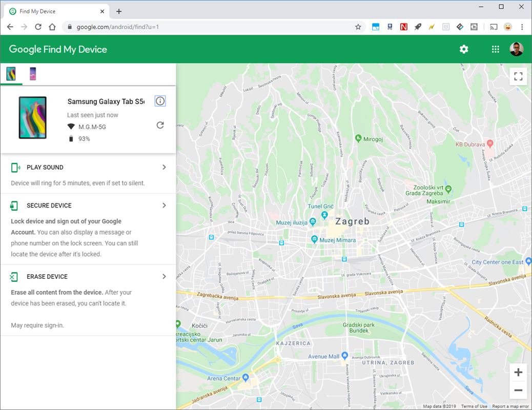532x410 pixels.
Task: Click the SECURE DEVICE lock icon
Action: tap(14, 206)
